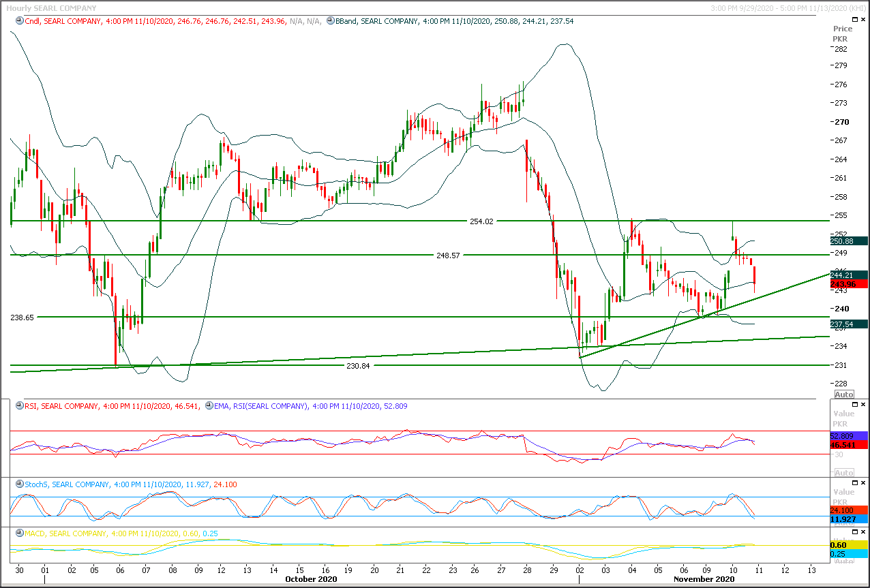Viewport: 870px width, 588px height.
Task: Click the 30 level label on RSI axis
Action: click(x=840, y=454)
